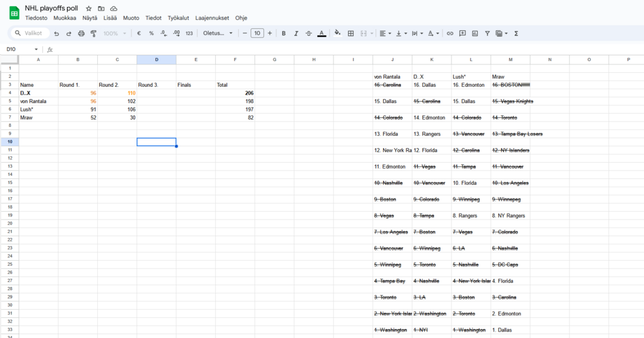The height and width of the screenshot is (338, 644).
Task: Decrease font size with minus button
Action: (x=245, y=33)
